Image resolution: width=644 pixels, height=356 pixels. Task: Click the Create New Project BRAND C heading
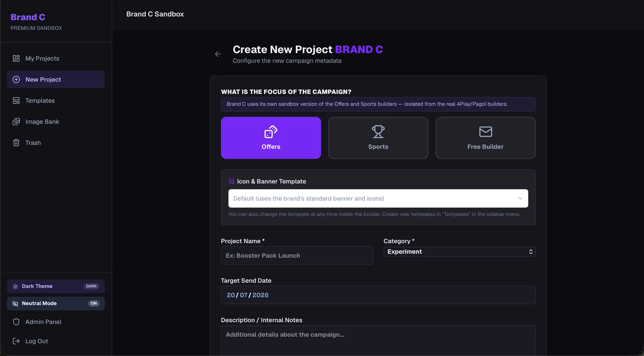coord(308,49)
